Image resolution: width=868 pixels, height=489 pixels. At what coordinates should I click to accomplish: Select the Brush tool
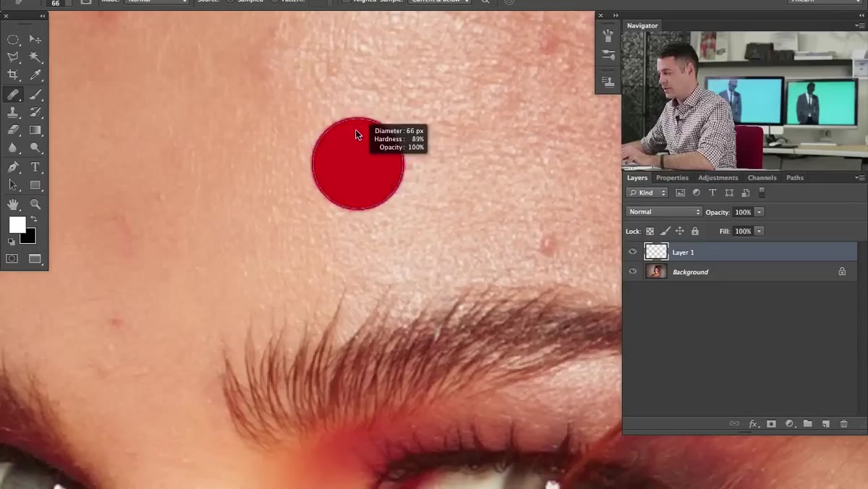click(x=35, y=94)
